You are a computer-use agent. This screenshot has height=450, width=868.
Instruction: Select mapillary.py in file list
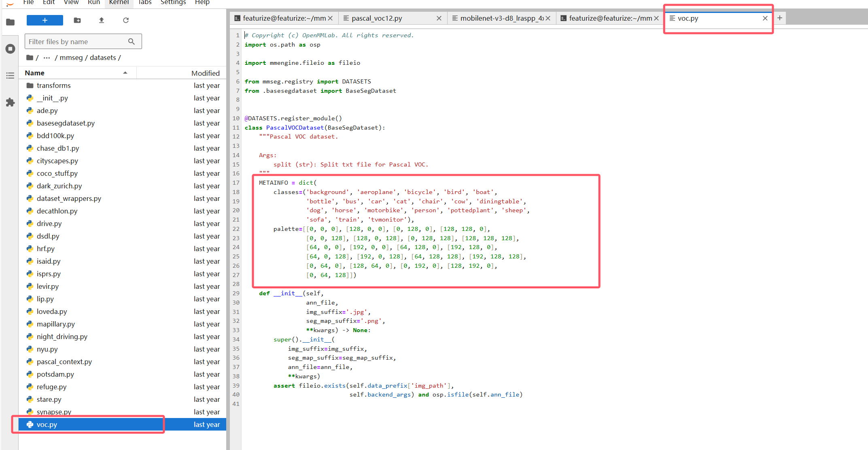(x=122, y=324)
